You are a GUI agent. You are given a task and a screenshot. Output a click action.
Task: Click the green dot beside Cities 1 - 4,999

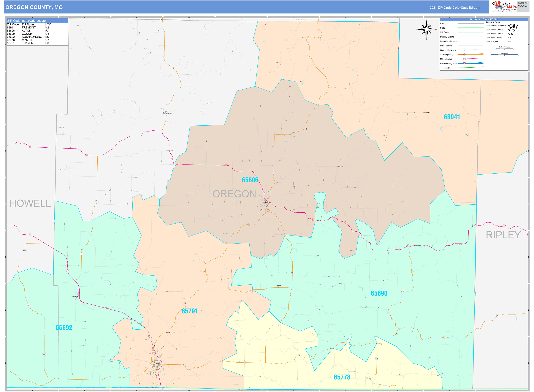[509, 41]
